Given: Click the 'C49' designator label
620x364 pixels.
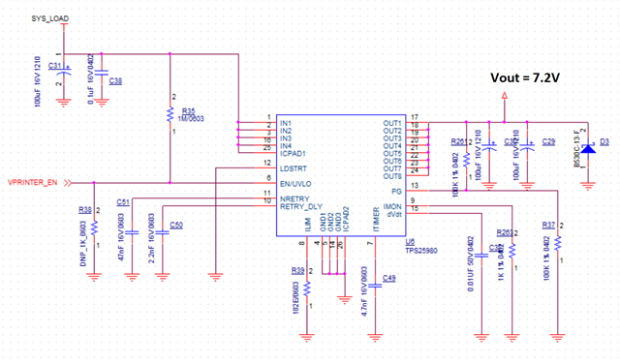Looking at the screenshot, I should click(x=389, y=278).
